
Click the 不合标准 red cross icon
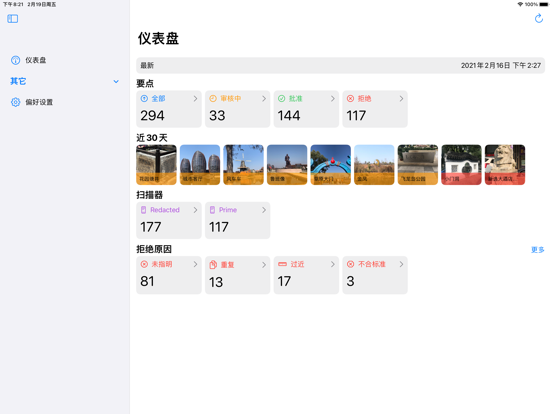(x=350, y=264)
